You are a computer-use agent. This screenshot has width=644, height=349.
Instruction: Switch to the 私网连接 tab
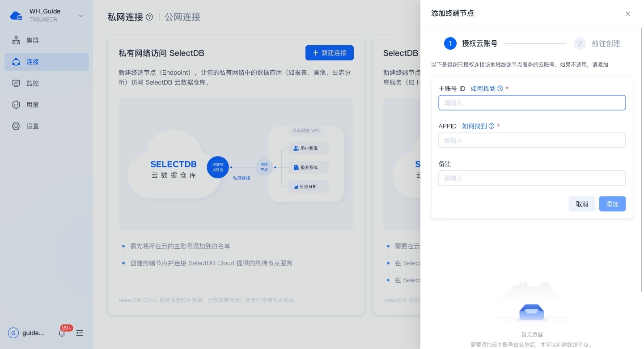pyautogui.click(x=125, y=17)
